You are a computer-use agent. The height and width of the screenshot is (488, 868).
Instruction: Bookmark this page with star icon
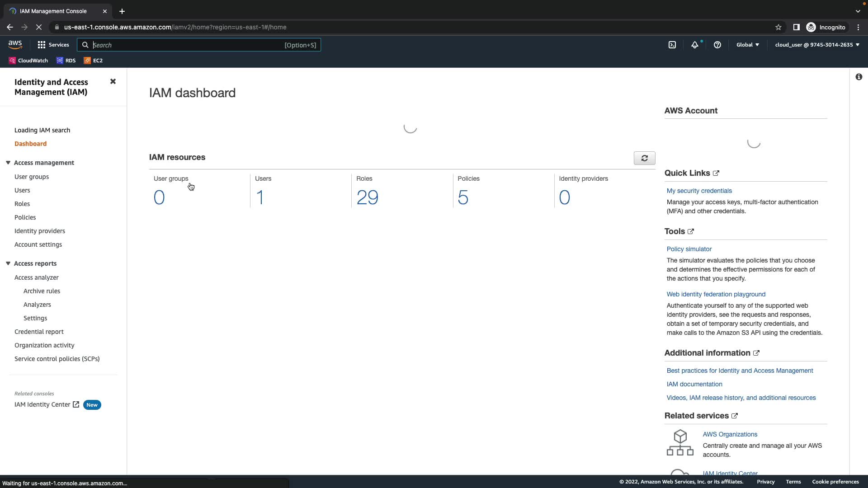778,27
